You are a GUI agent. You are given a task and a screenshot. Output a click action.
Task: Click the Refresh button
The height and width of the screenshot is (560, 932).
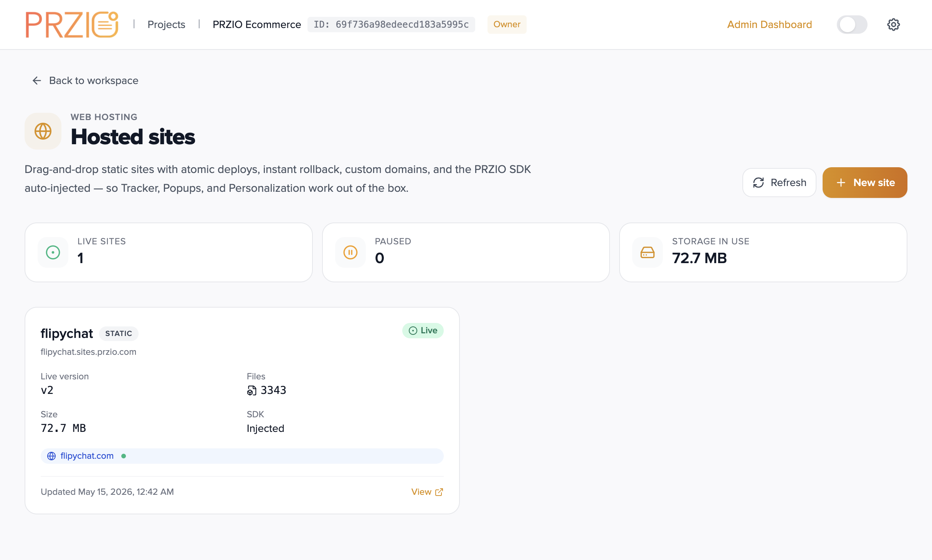coord(779,183)
